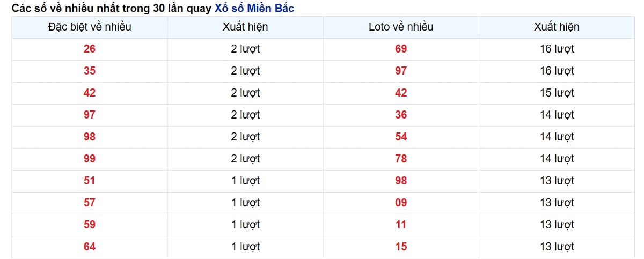644x259 pixels.
Task: Select special number 99
Action: [x=90, y=159]
